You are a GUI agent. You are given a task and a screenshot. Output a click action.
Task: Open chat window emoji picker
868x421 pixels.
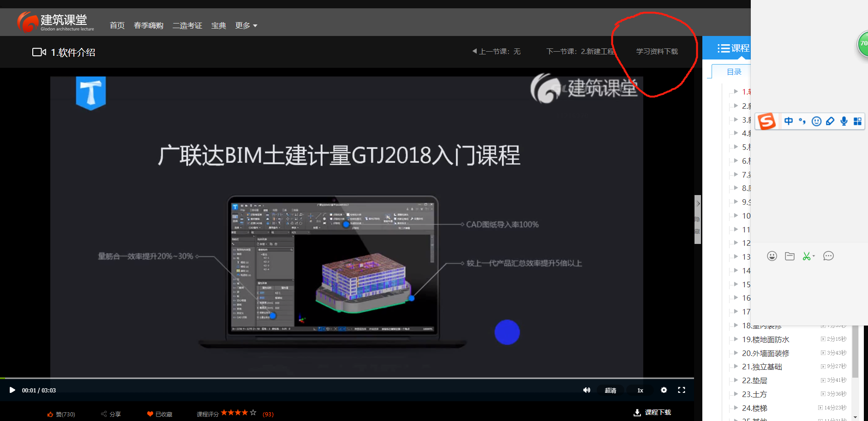pos(772,256)
